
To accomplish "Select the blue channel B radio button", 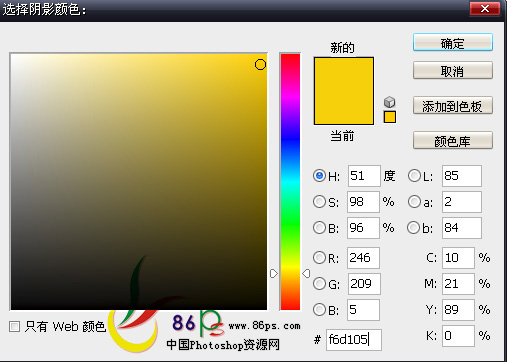I will click(319, 309).
